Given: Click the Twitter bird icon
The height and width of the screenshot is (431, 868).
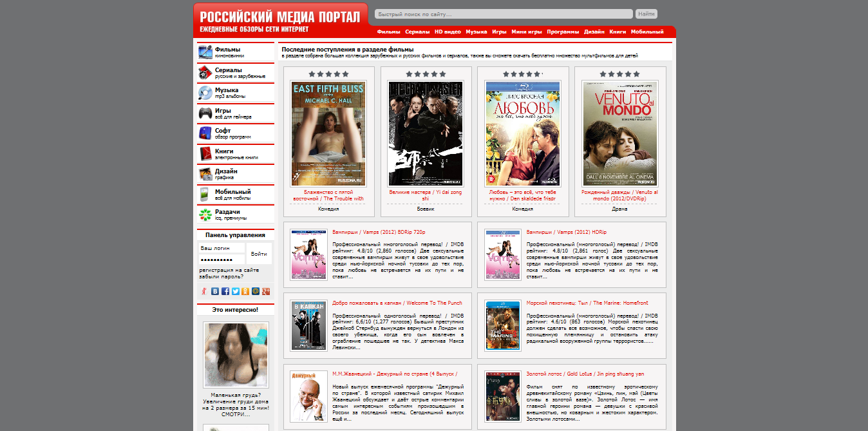Looking at the screenshot, I should tap(236, 291).
